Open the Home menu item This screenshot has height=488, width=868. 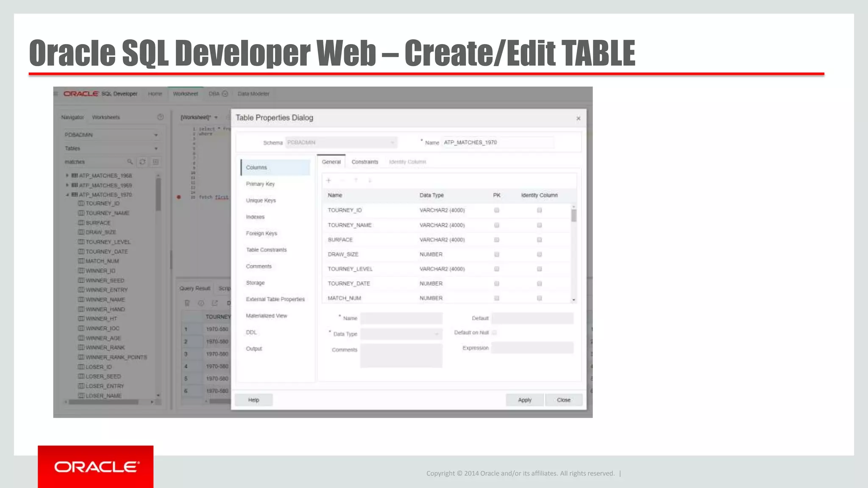(x=155, y=94)
